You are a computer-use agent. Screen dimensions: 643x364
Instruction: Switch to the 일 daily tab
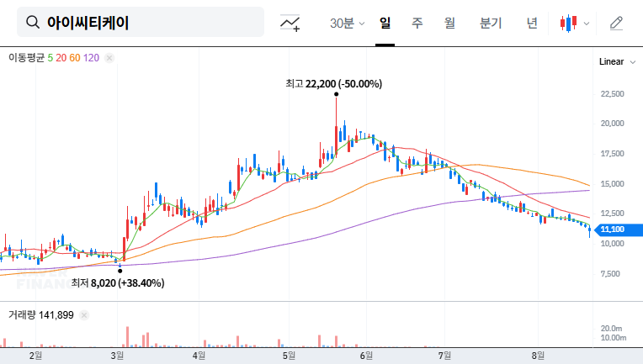point(385,23)
